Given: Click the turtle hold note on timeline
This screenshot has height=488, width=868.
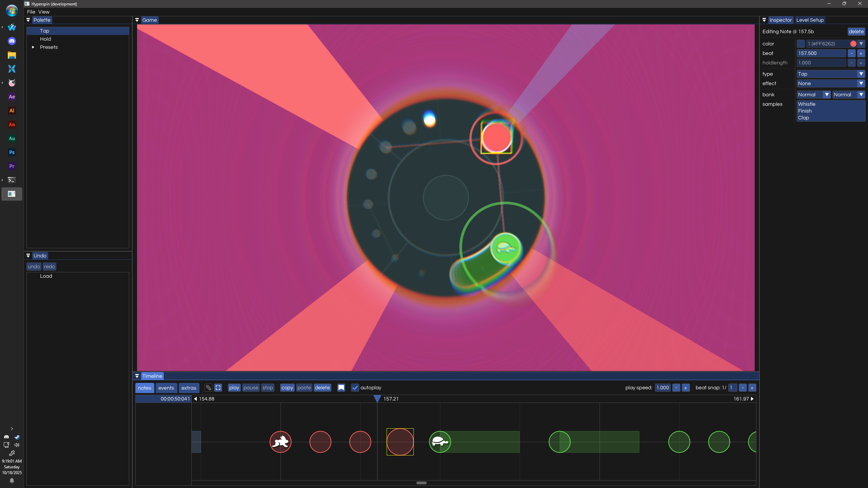Looking at the screenshot, I should pyautogui.click(x=440, y=442).
